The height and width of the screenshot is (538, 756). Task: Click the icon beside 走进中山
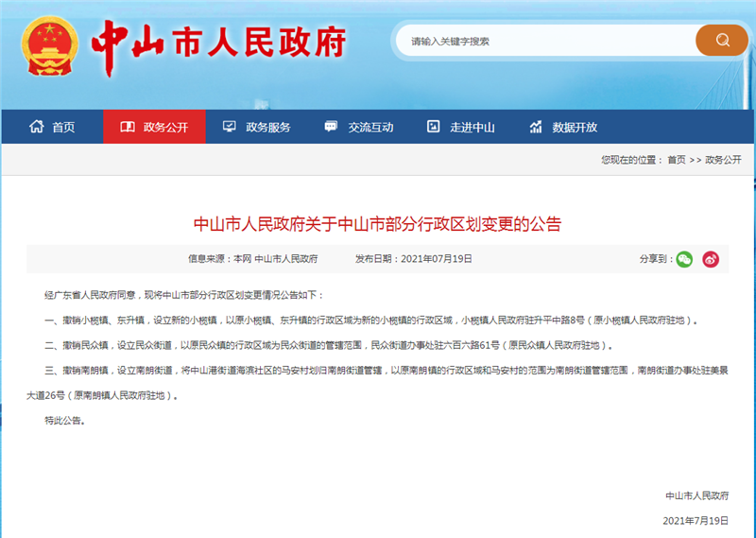[x=433, y=127]
